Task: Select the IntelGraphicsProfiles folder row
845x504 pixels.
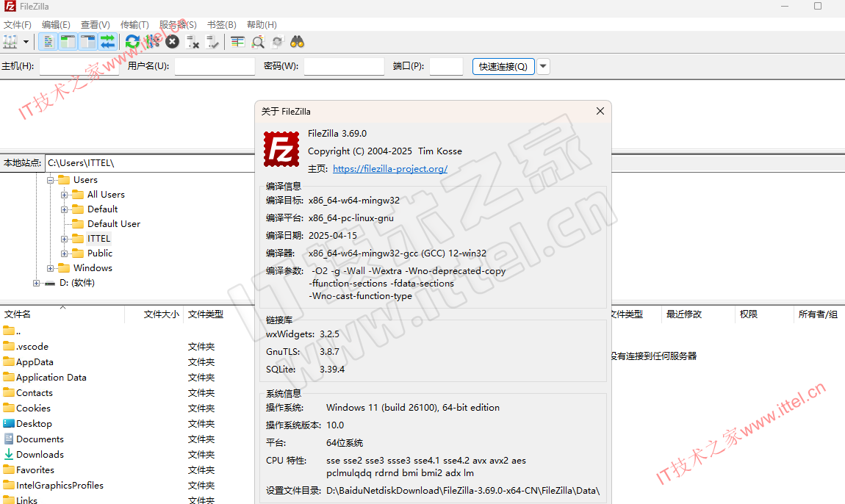Action: (127, 486)
